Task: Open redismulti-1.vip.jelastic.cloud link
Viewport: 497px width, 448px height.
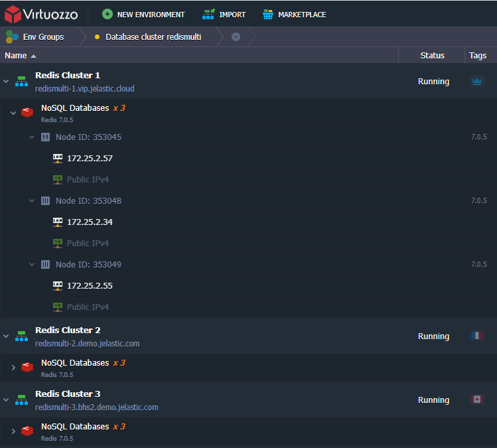Action: point(85,89)
